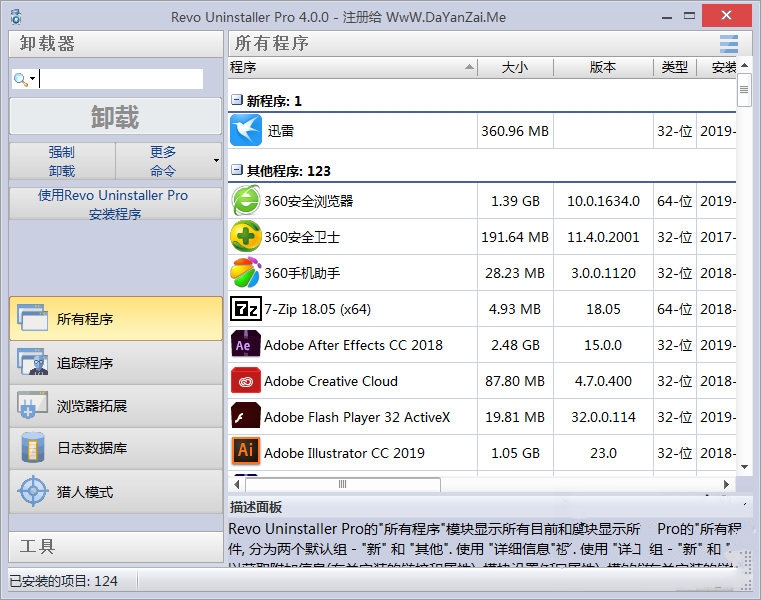Select Adobe After Effects CC 2018 name
The image size is (761, 600).
(353, 345)
